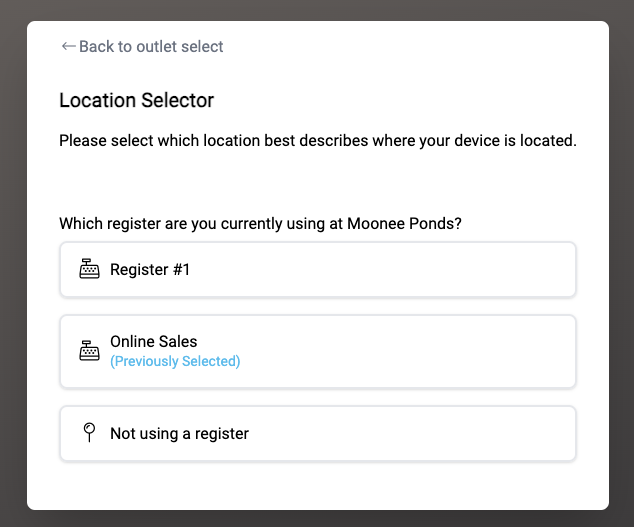Go back to outlet select

(x=142, y=47)
